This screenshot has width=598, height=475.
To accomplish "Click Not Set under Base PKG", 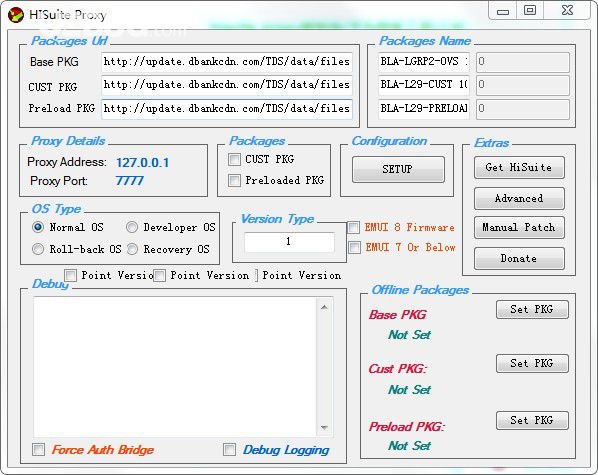I will pyautogui.click(x=409, y=335).
